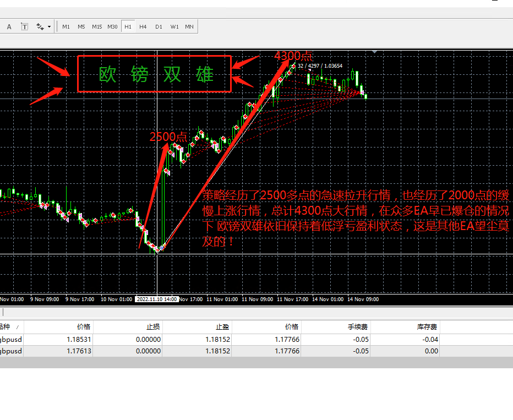Switch chart to MN monthly timeframe
This screenshot has width=513, height=420.
click(x=189, y=27)
